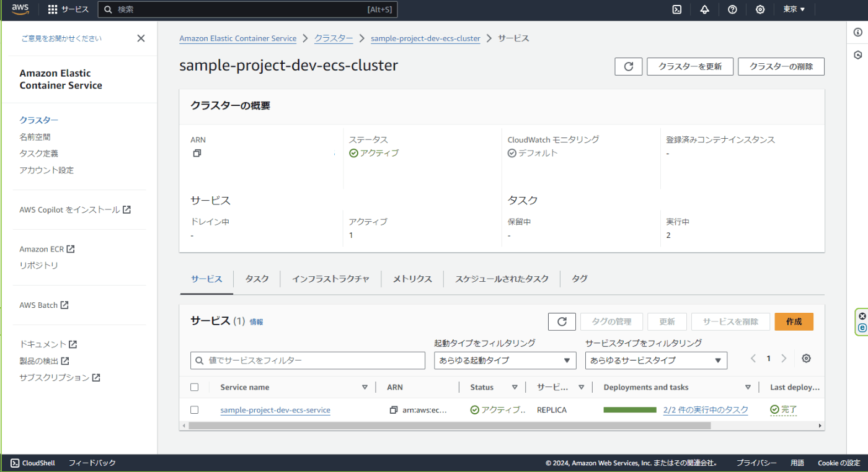Click the orange 作成 button
Viewport: 868px width, 472px height.
pos(794,321)
